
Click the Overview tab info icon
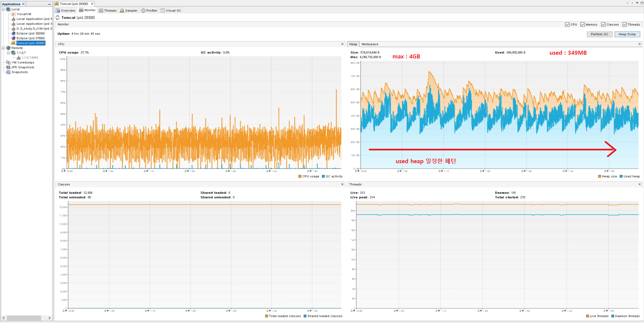pyautogui.click(x=58, y=10)
